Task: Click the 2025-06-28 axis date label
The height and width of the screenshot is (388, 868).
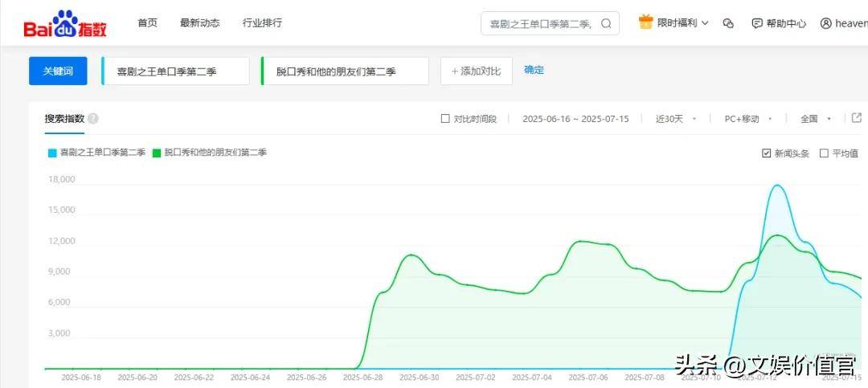Action: tap(362, 378)
